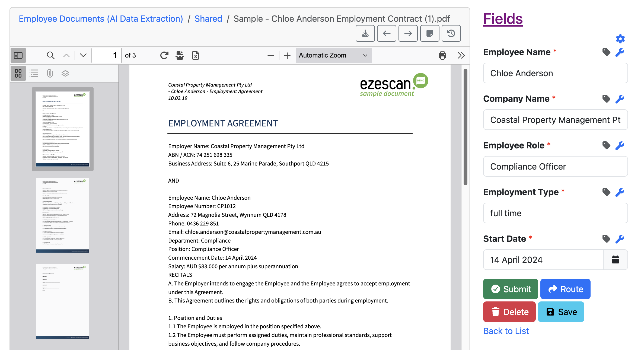Click the Excel export file icon
This screenshot has height=350, width=644.
[196, 55]
